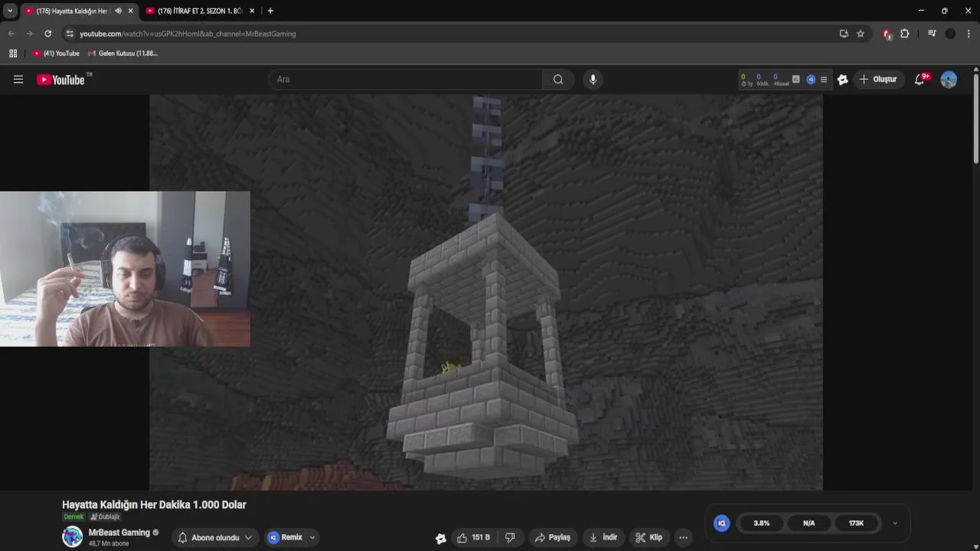Screen dimensions: 980x551
Task: Open the apps grid in bookmarks bar
Action: [13, 54]
